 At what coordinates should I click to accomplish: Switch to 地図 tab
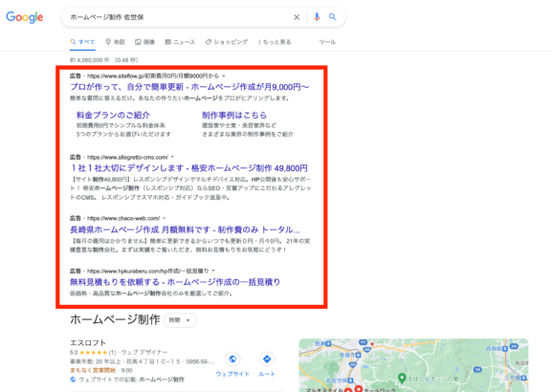pos(116,42)
